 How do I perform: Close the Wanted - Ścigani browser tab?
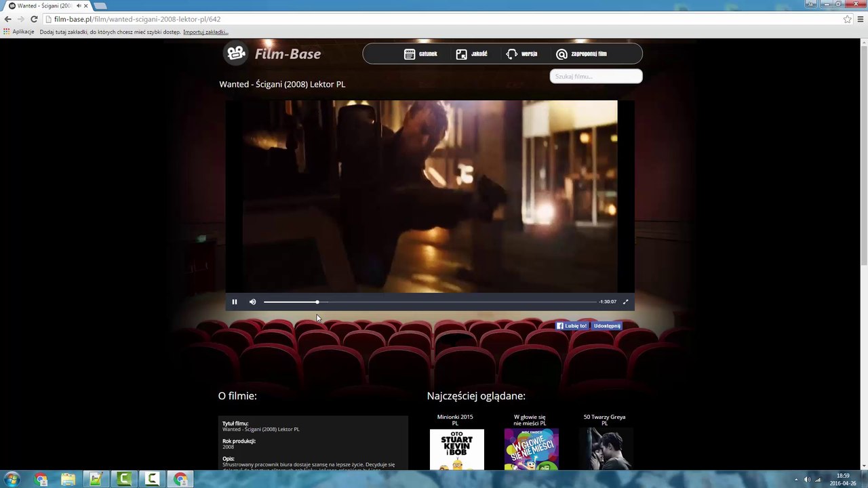coord(86,5)
